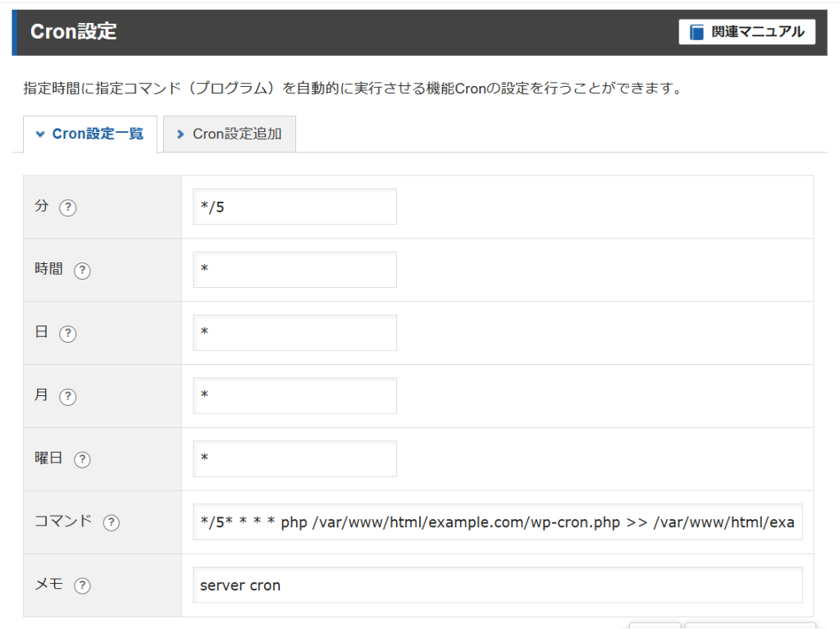The image size is (840, 629).
Task: Expand the Cron設定追加 section chevron
Action: click(180, 134)
